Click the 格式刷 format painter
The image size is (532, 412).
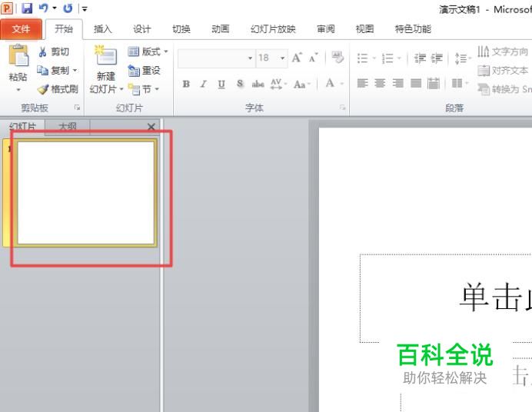[58, 89]
